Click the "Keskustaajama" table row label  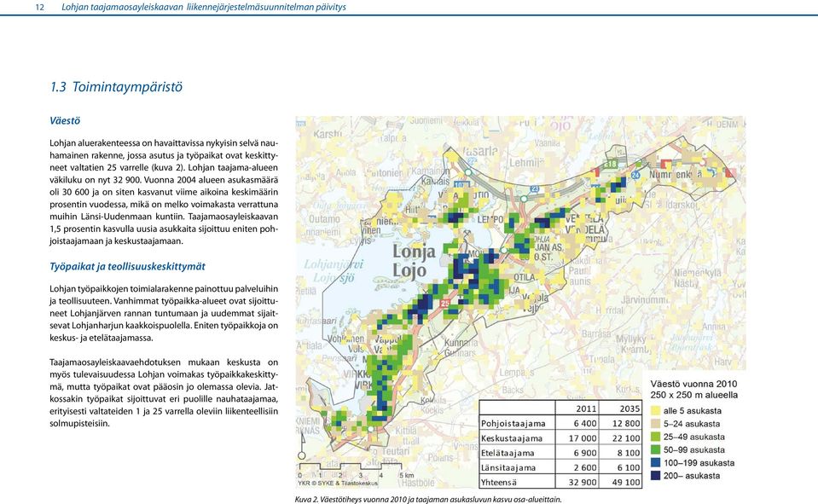pos(512,438)
